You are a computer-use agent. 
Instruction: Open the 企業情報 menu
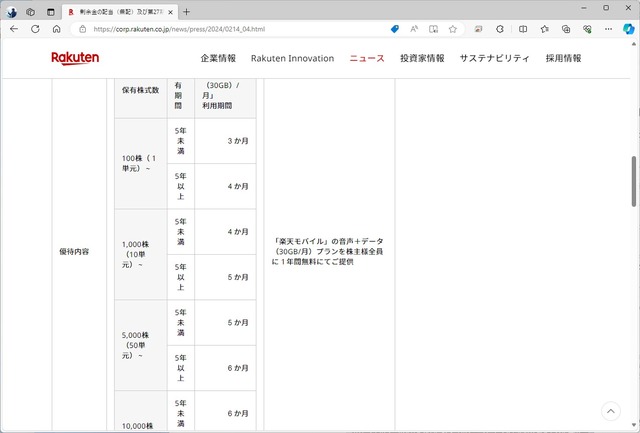tap(218, 58)
